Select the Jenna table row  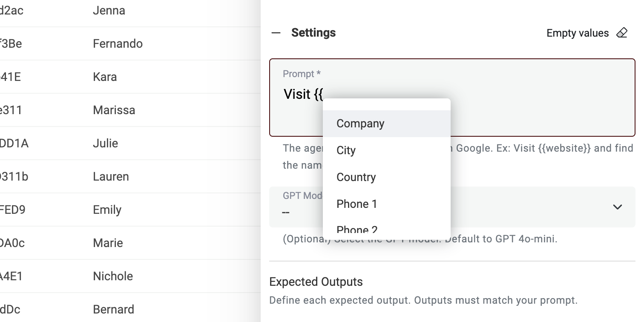109,10
